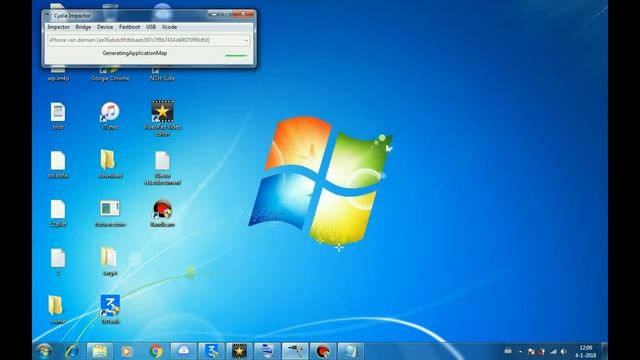The width and height of the screenshot is (640, 360).
Task: Select the Google Chrome desktop shortcut label
Action: coord(110,78)
